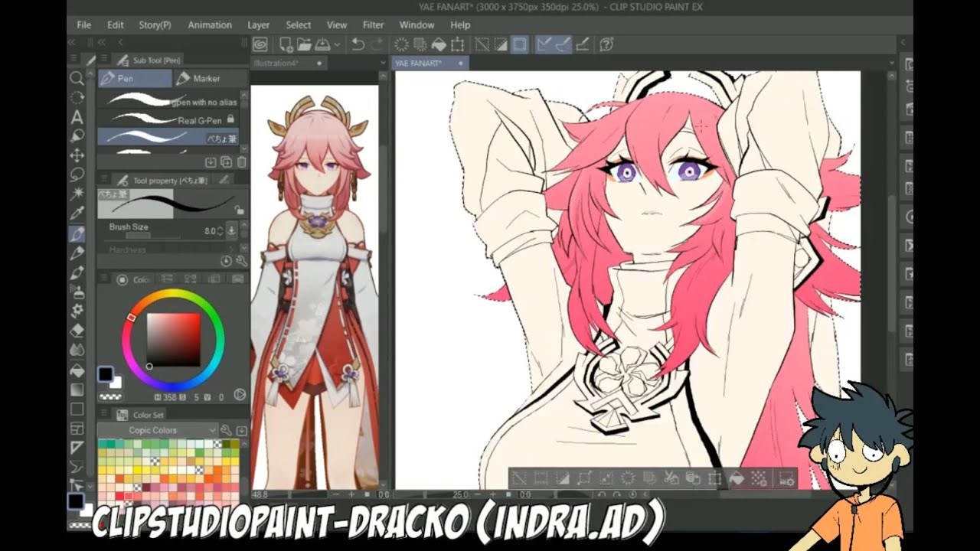Click the Invert selected area icon
980x551 pixels.
coord(501,44)
